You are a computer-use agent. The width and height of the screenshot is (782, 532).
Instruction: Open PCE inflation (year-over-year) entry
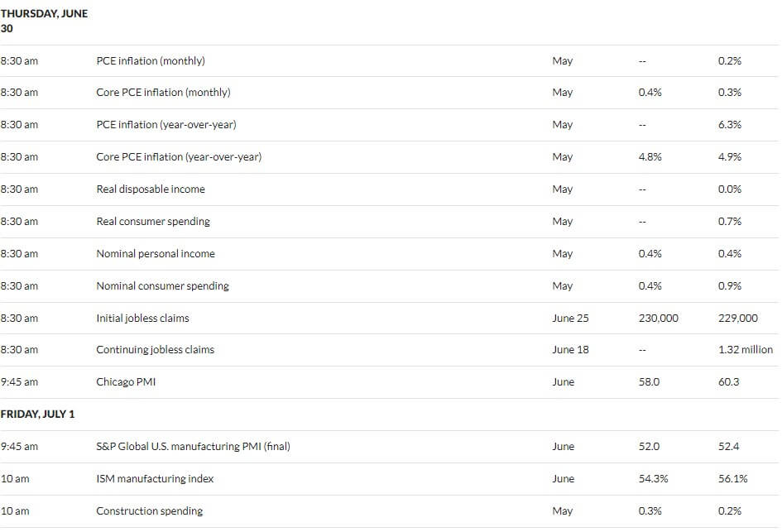(x=166, y=125)
